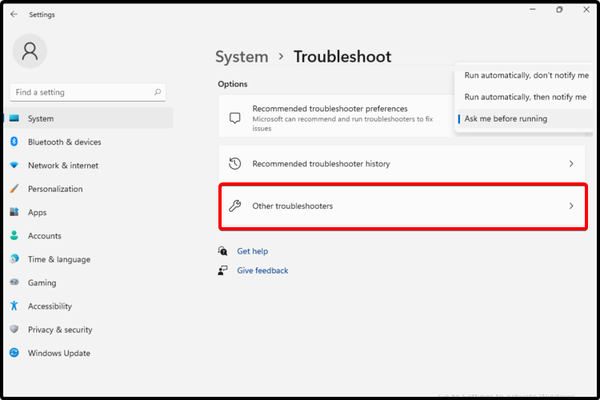Click the Privacy & security shield icon
The width and height of the screenshot is (600, 400).
point(14,329)
